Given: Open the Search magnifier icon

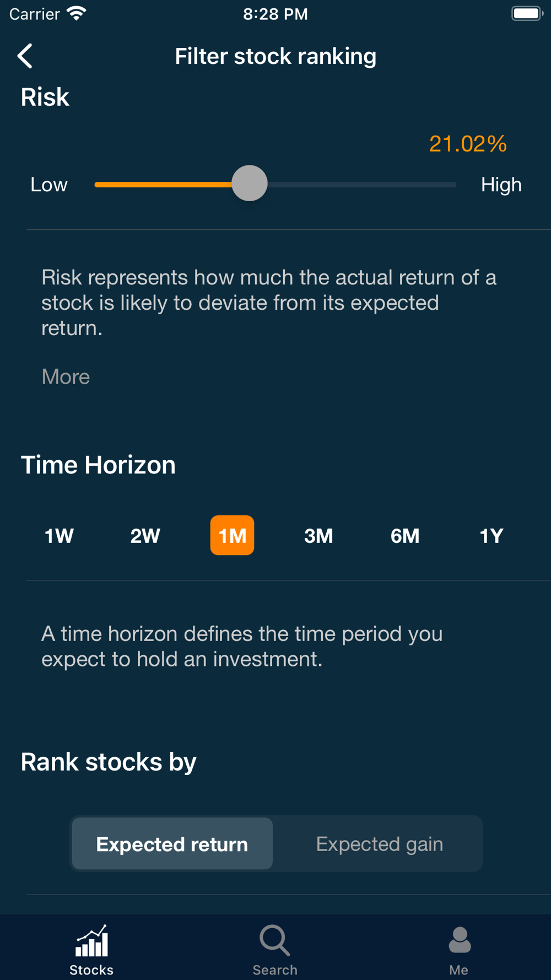Looking at the screenshot, I should coord(275,940).
